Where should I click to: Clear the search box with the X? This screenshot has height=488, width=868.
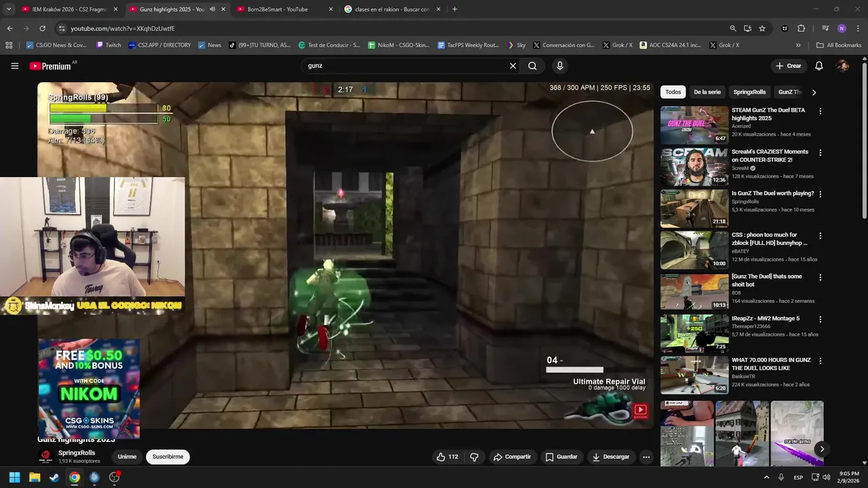[513, 66]
